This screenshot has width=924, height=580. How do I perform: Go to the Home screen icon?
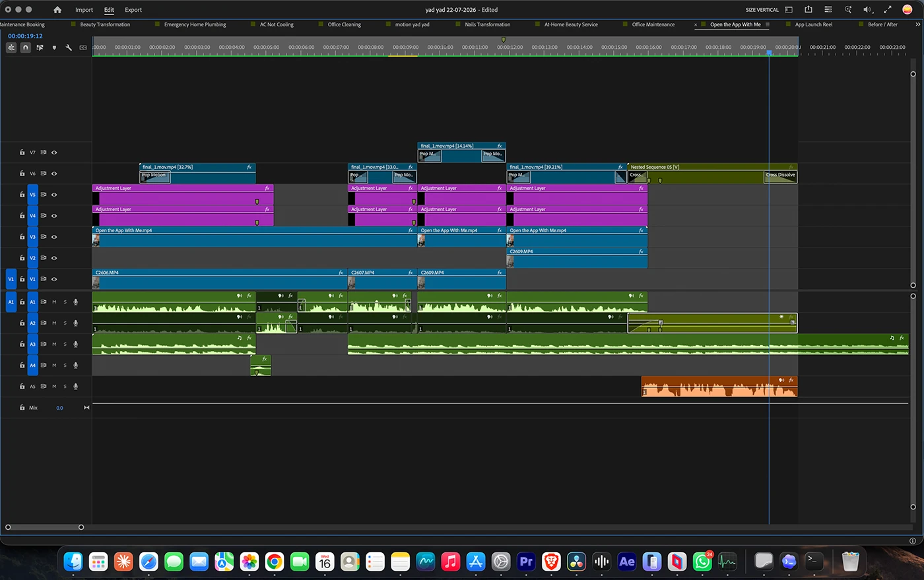[57, 10]
